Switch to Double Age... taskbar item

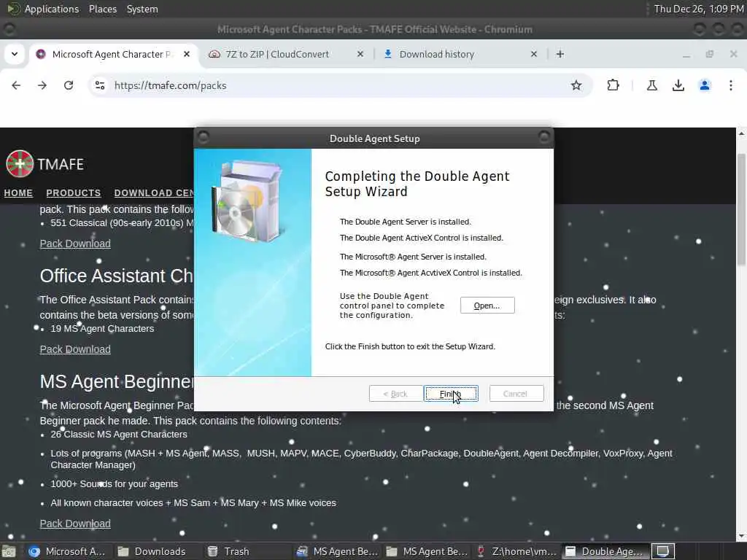[x=605, y=551]
